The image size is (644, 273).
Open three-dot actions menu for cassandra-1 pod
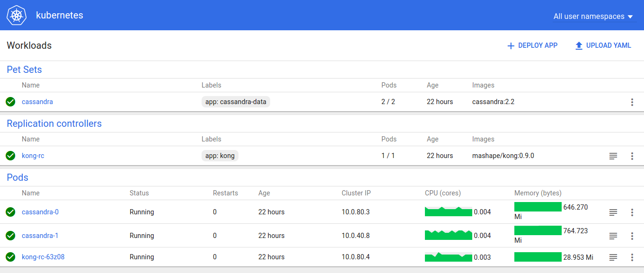(632, 236)
